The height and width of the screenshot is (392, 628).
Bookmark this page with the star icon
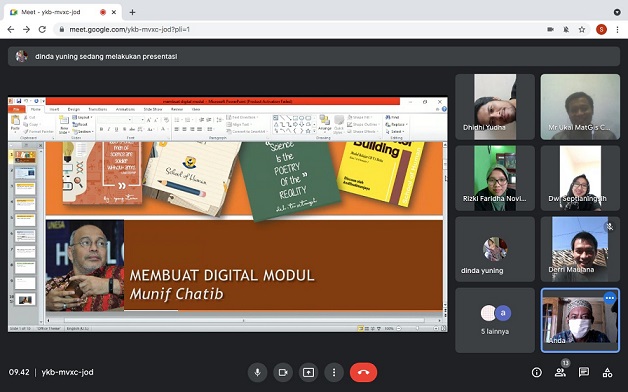pos(582,29)
